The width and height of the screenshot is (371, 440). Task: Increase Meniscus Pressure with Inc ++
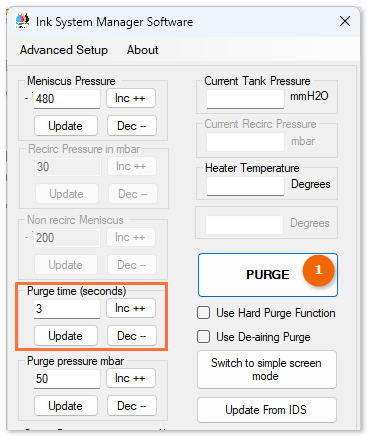click(x=131, y=98)
